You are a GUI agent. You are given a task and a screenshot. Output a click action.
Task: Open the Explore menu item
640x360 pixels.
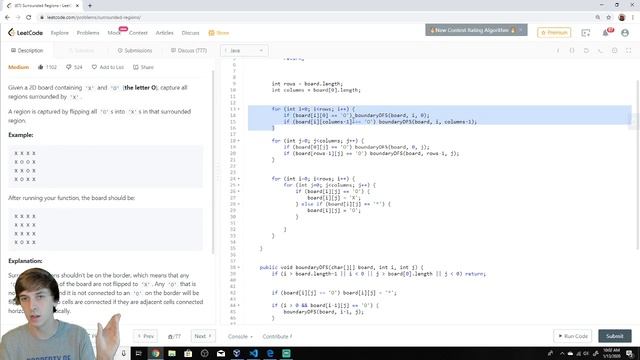60,33
